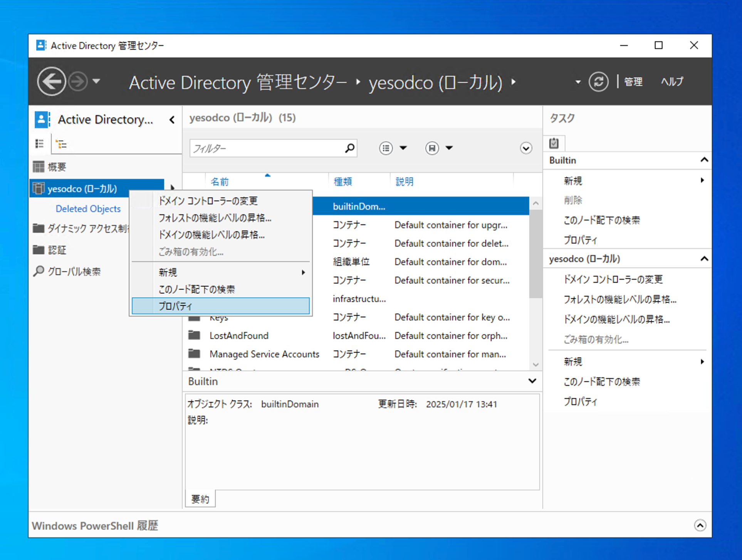Refresh the view with the refresh icon
Viewport: 742px width, 560px height.
click(598, 82)
